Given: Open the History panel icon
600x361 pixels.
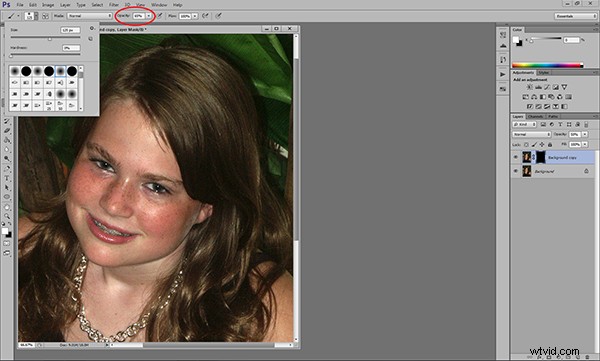Looking at the screenshot, I should pos(502,59).
